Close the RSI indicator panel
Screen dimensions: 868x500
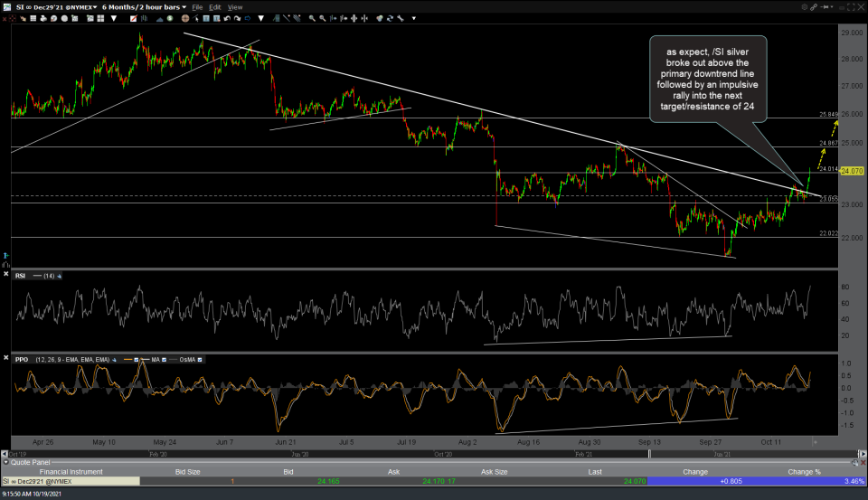pos(8,275)
